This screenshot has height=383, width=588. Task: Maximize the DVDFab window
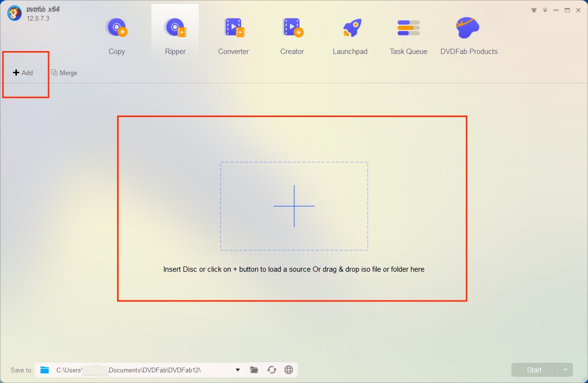point(567,10)
